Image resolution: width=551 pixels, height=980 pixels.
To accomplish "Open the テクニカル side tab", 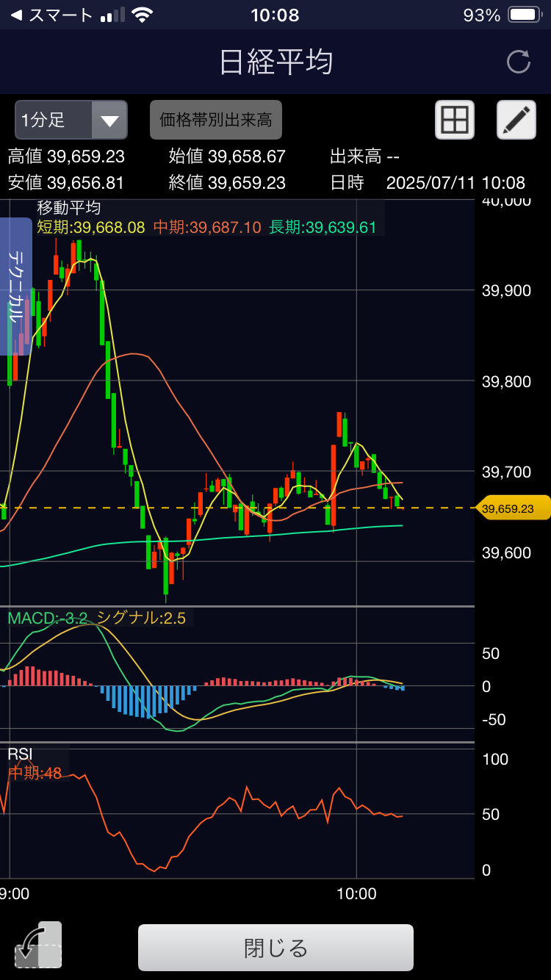I will click(x=16, y=287).
